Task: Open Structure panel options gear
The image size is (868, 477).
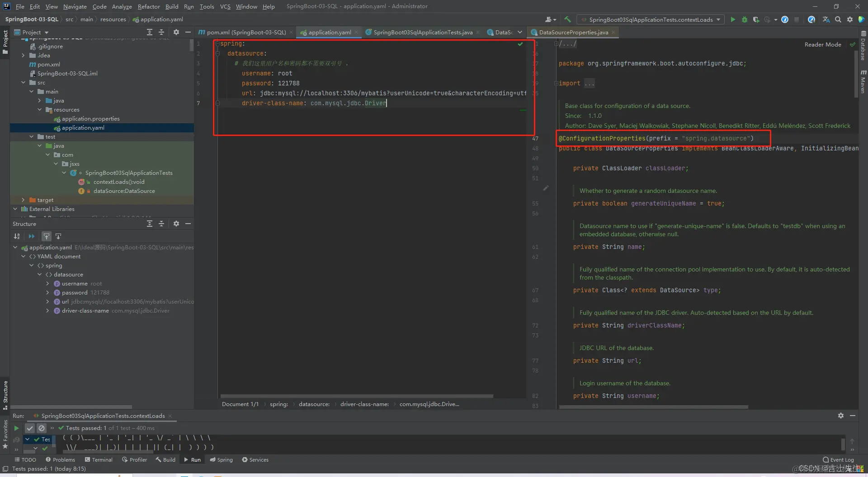Action: click(x=176, y=224)
